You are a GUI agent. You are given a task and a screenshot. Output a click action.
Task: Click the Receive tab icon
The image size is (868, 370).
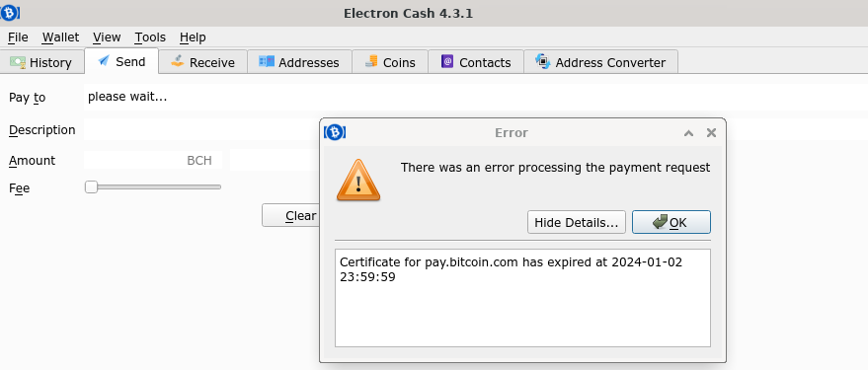click(x=177, y=61)
